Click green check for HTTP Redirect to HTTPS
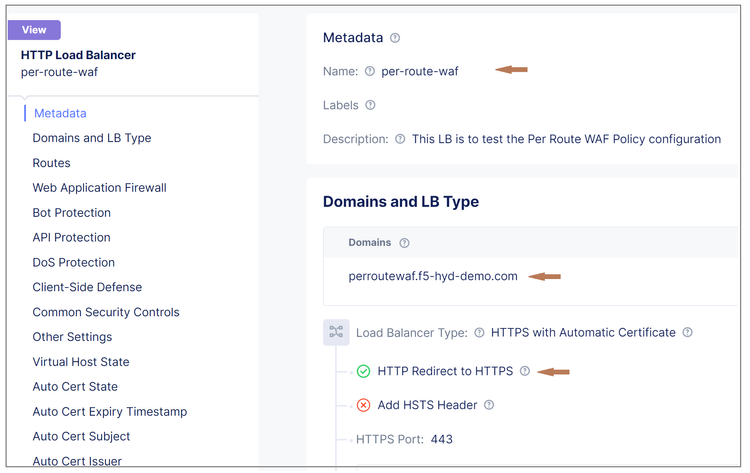750x473 pixels. [363, 371]
